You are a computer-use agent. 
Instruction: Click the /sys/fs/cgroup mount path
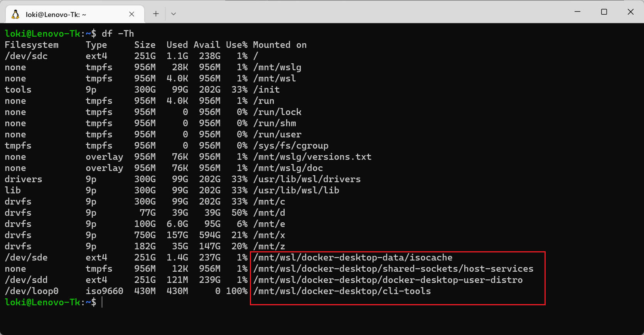tap(290, 146)
